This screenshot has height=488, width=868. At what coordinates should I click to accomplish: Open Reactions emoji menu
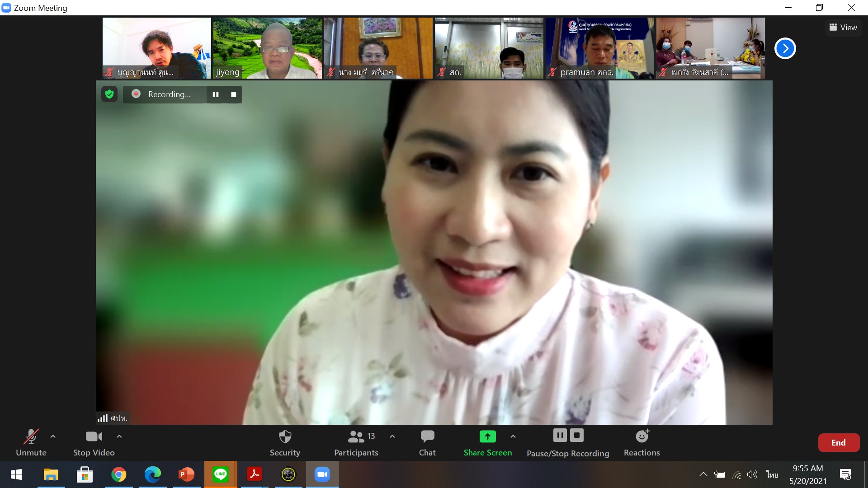[642, 443]
